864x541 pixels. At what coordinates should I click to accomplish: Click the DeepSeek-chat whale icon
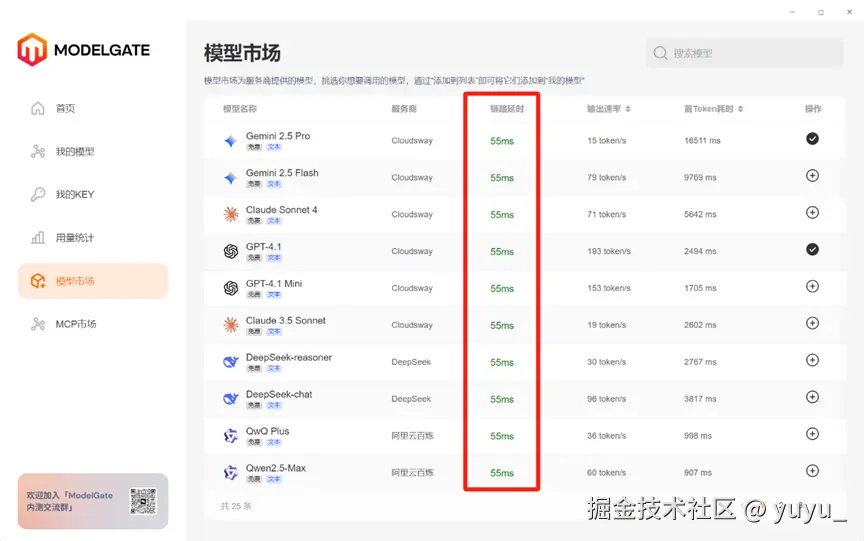click(230, 399)
